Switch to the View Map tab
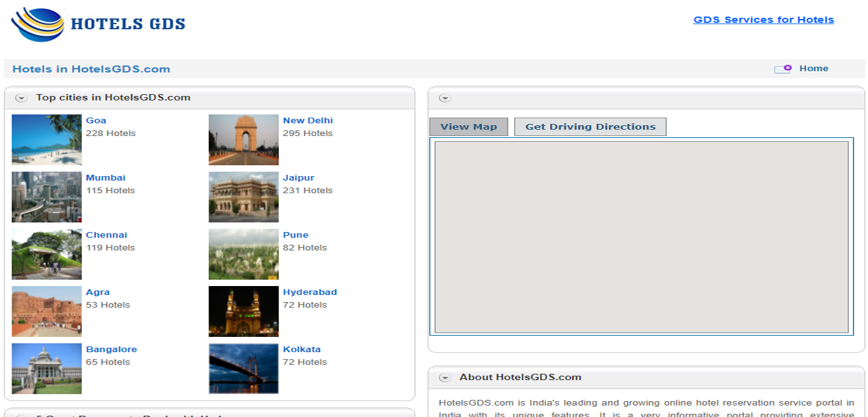 click(469, 126)
